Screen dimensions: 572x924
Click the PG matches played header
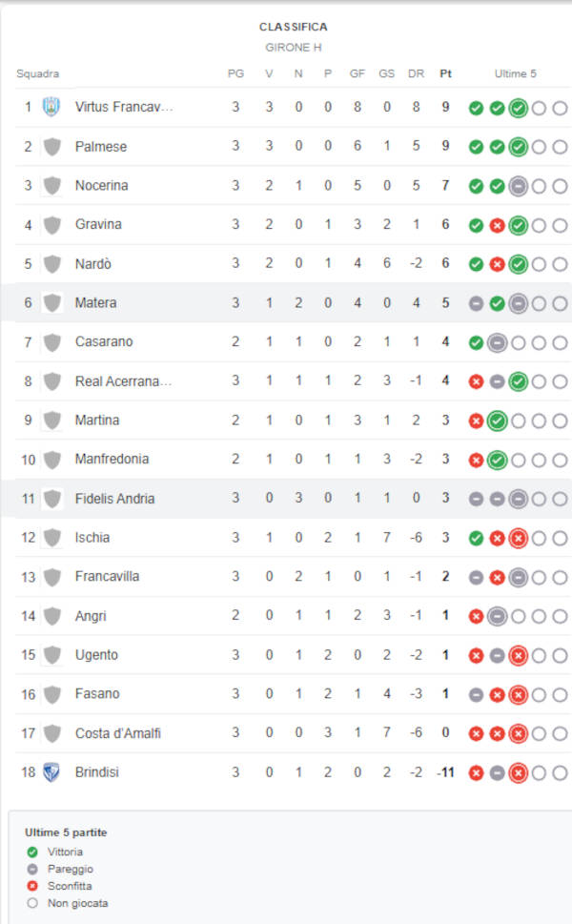click(235, 73)
